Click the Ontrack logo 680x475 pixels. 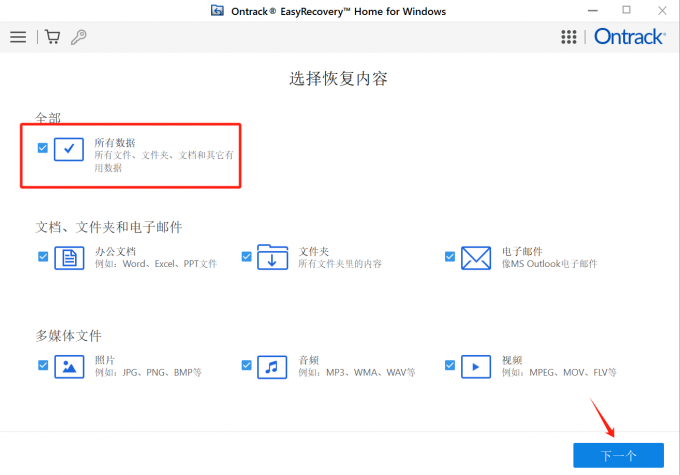click(x=630, y=36)
